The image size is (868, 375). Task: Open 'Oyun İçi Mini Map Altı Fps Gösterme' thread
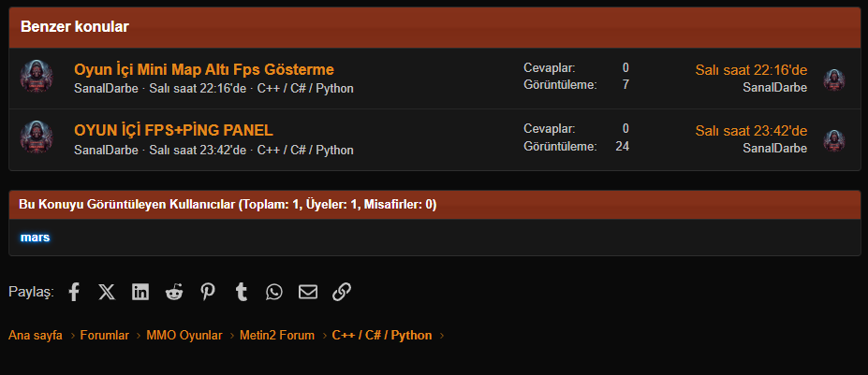pyautogui.click(x=203, y=70)
